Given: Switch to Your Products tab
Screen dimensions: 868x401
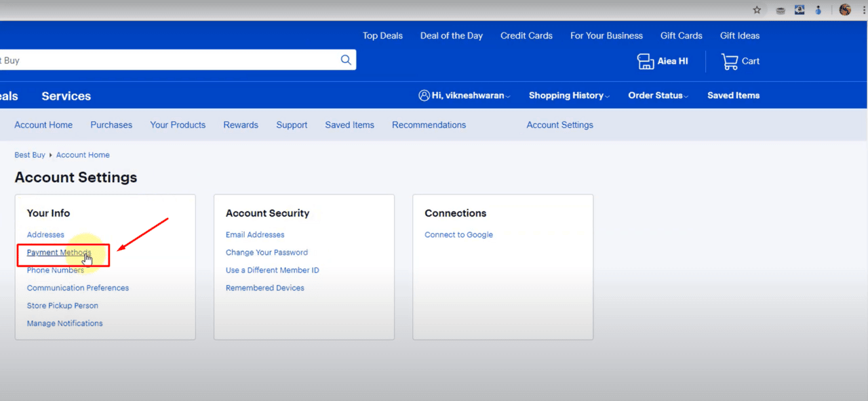Looking at the screenshot, I should [178, 125].
